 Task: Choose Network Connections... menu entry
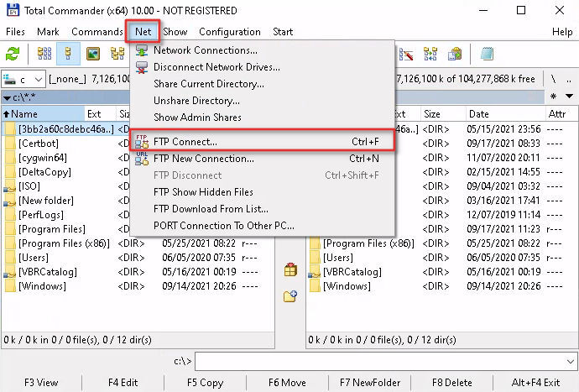[x=205, y=50]
